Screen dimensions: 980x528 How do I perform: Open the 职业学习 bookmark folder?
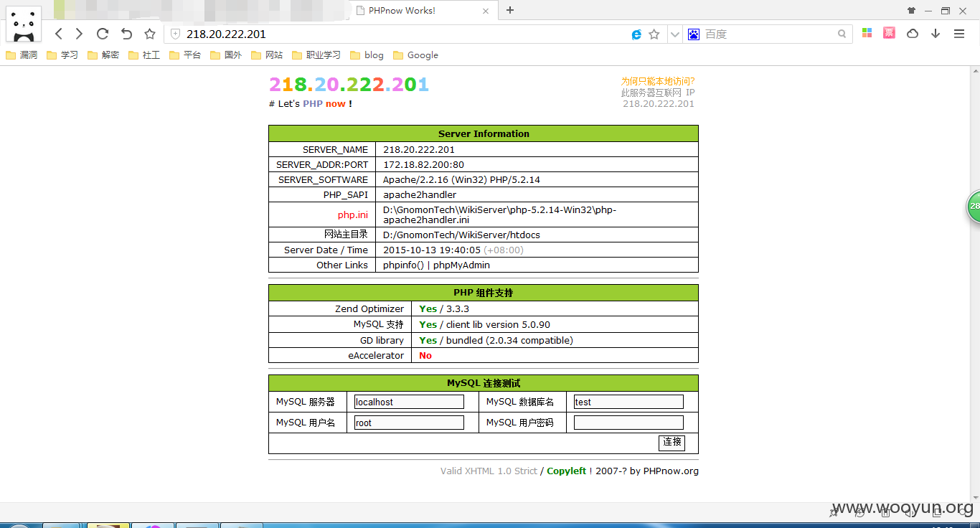(316, 55)
